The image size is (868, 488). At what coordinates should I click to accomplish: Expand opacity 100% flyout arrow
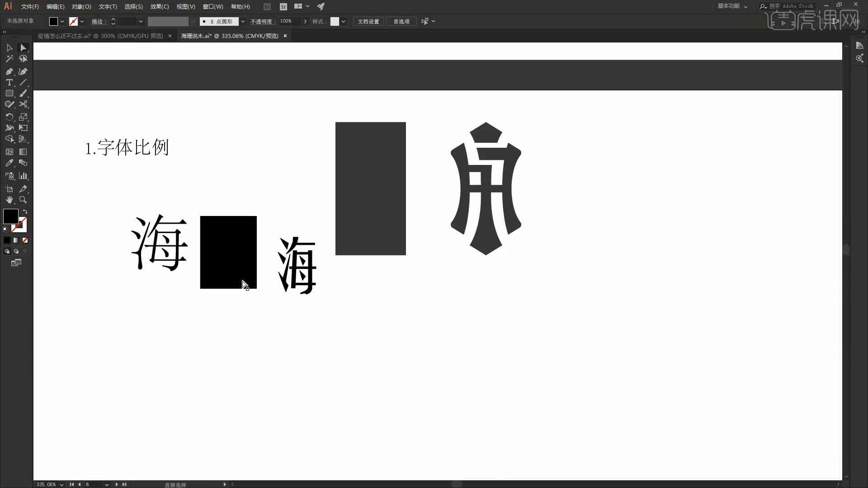(305, 22)
